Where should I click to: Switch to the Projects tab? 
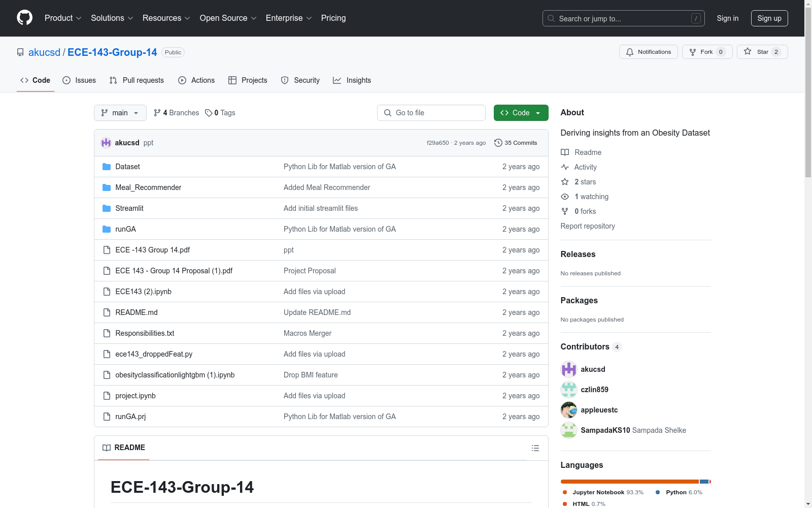(248, 80)
